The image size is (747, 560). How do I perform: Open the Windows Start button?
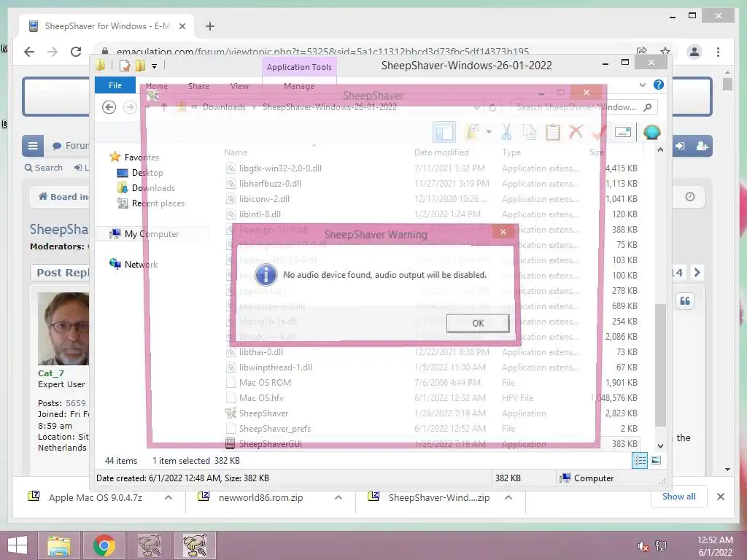click(x=18, y=545)
